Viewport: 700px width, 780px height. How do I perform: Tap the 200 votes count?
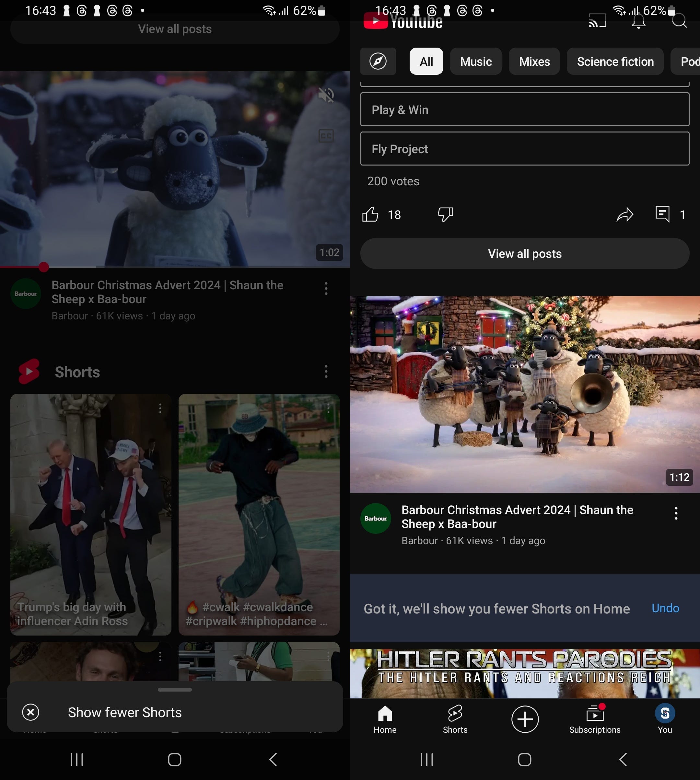pos(393,181)
